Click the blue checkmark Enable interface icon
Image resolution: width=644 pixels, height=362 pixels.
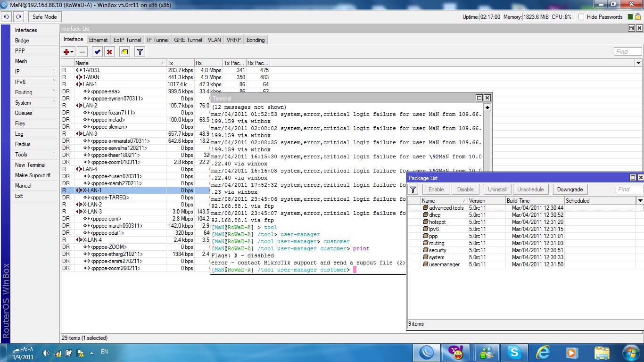tap(97, 52)
